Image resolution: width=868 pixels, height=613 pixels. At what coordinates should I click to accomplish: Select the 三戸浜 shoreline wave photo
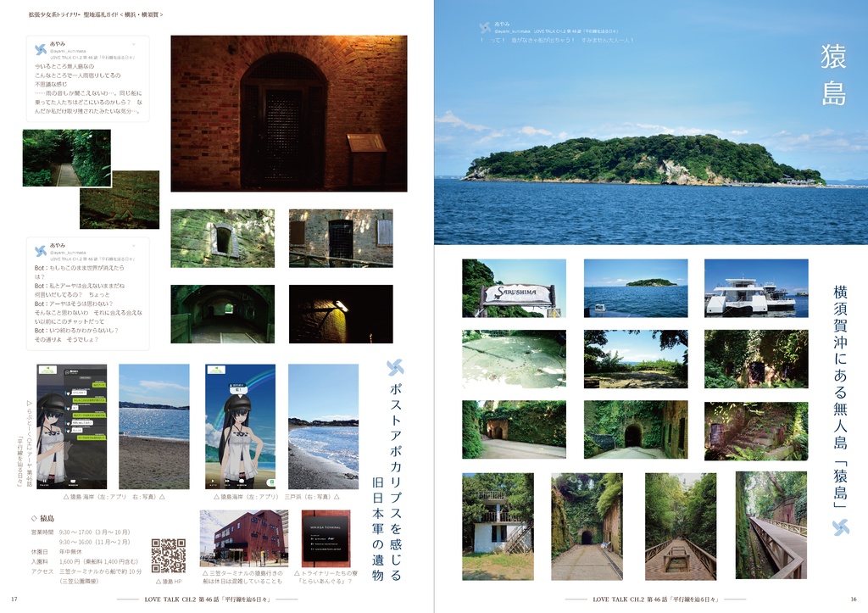[323, 426]
